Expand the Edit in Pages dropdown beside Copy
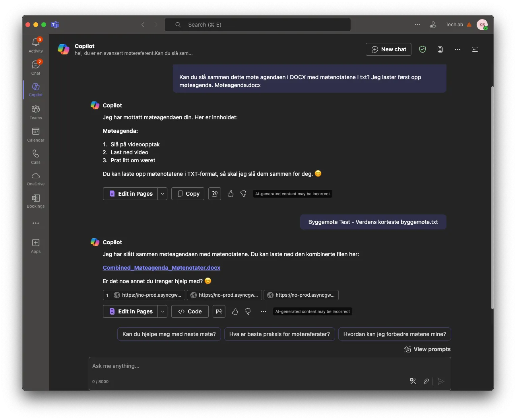This screenshot has height=420, width=516. 163,194
